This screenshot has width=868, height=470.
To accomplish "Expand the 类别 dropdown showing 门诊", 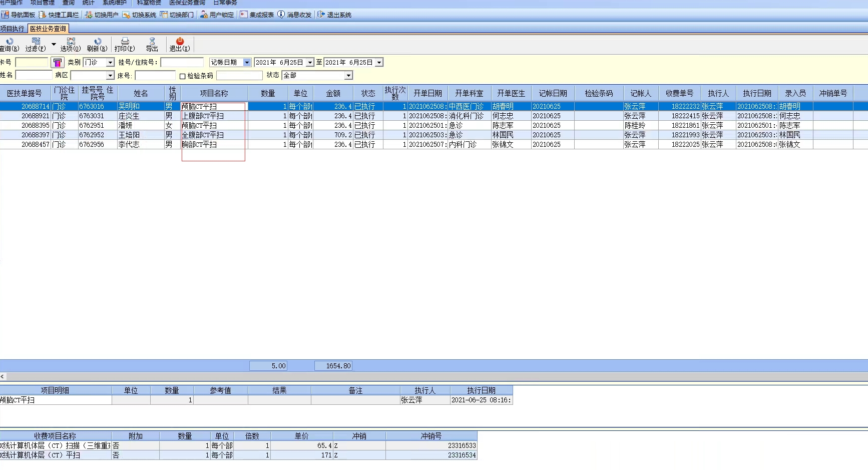I will [110, 63].
